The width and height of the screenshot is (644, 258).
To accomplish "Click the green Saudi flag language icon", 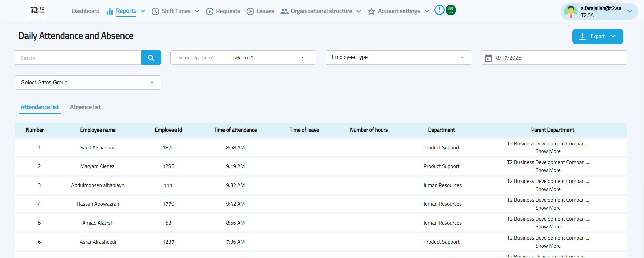I will (x=451, y=10).
